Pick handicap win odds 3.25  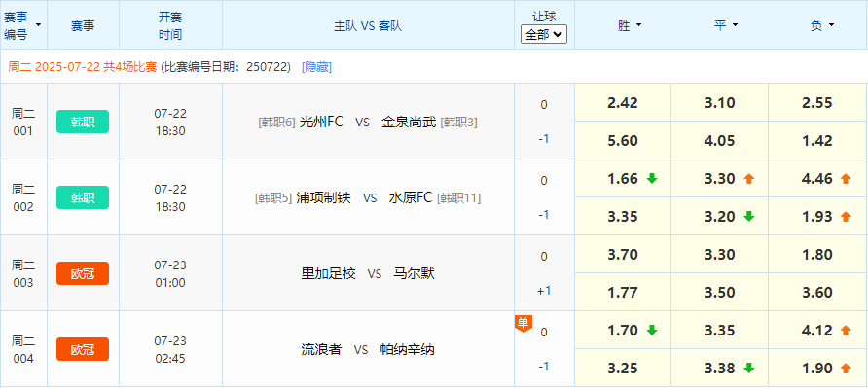tap(623, 369)
